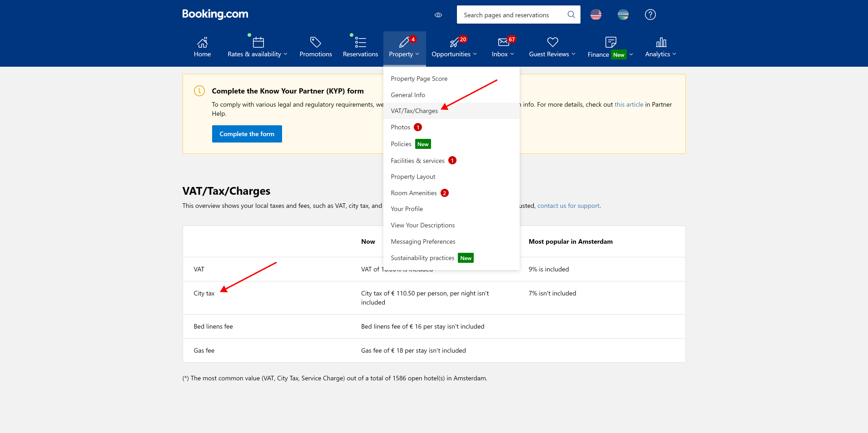
Task: Open Room Amenities menu item
Action: [x=451, y=193]
